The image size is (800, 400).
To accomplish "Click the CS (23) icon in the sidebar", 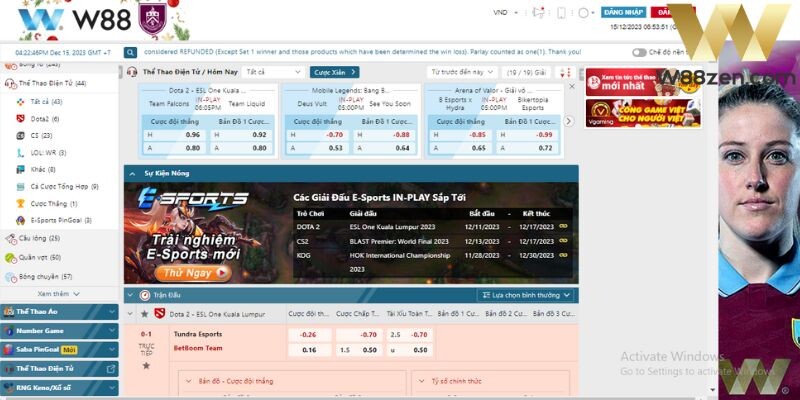I will pos(20,136).
